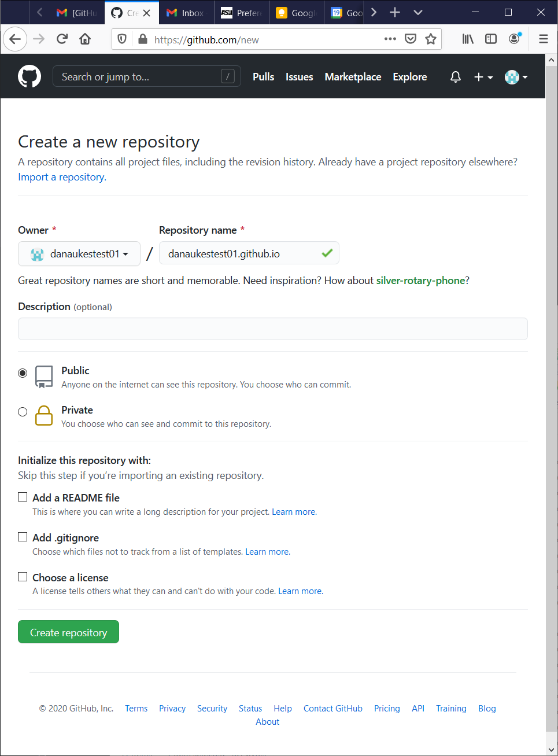This screenshot has width=558, height=756.
Task: Open the plus create-new dropdown
Action: point(483,77)
